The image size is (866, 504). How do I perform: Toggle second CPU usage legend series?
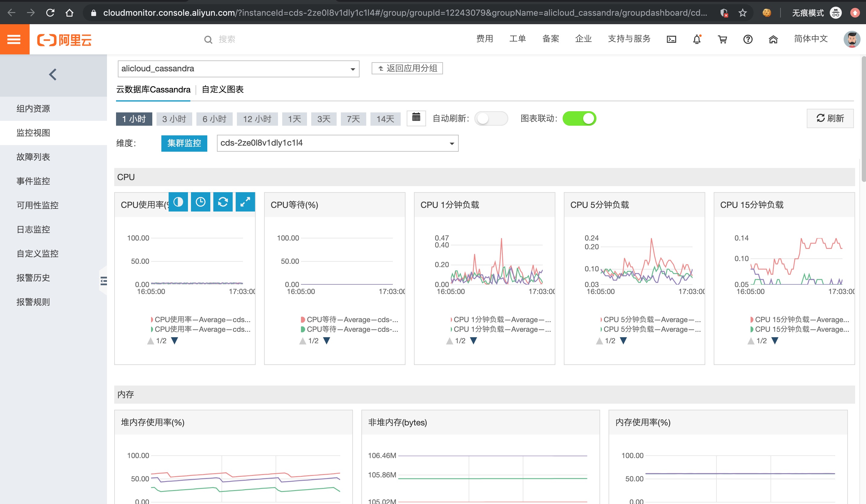pos(200,329)
